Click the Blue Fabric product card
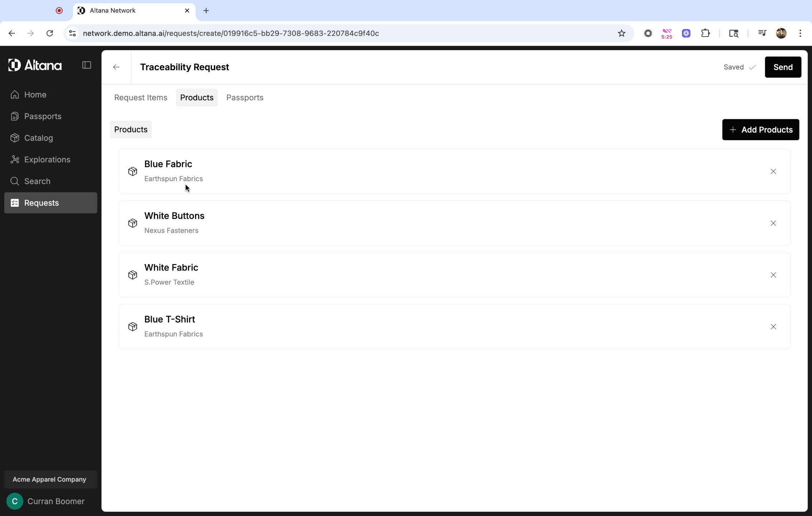812x516 pixels. click(430, 172)
